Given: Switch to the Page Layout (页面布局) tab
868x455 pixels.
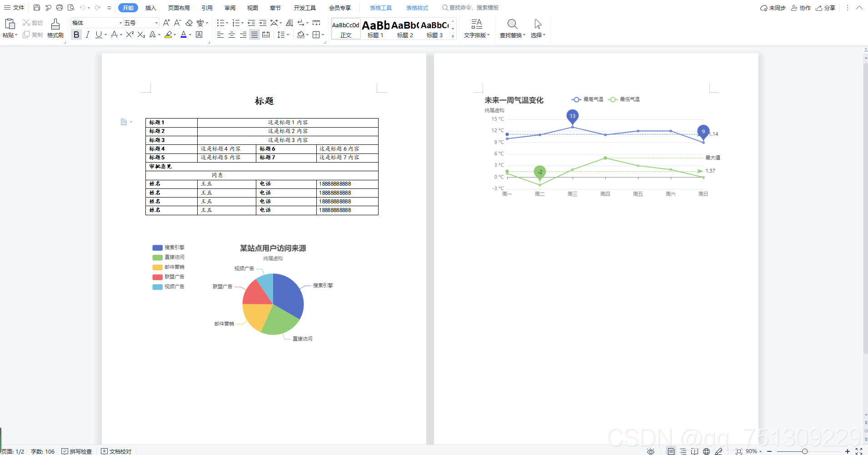Looking at the screenshot, I should point(179,8).
